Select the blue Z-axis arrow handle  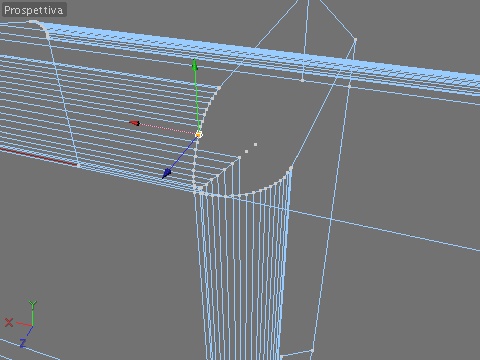pyautogui.click(x=166, y=173)
